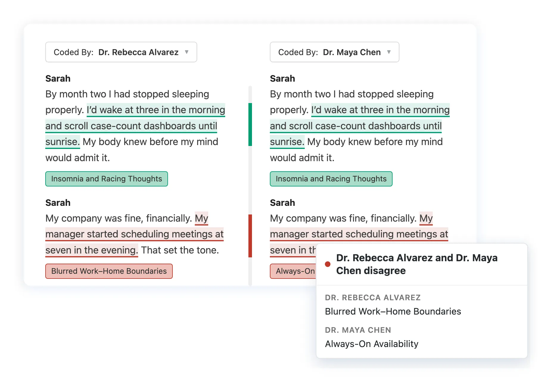Click the red disagreement marker on the divider
The width and height of the screenshot is (554, 392).
pos(250,236)
